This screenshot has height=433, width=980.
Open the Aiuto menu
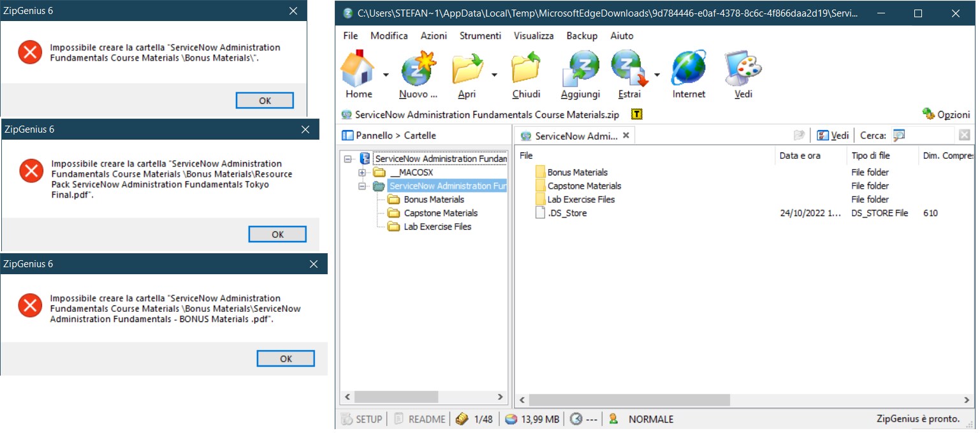pos(622,36)
